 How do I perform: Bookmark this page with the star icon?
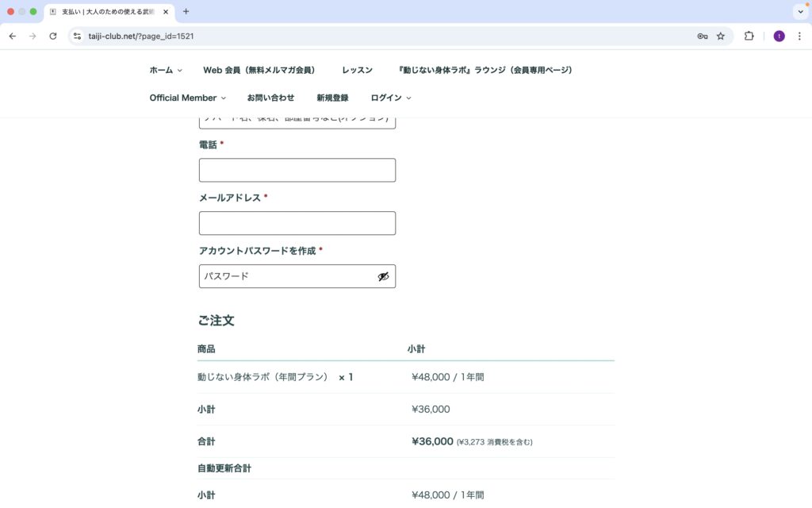[x=721, y=36]
